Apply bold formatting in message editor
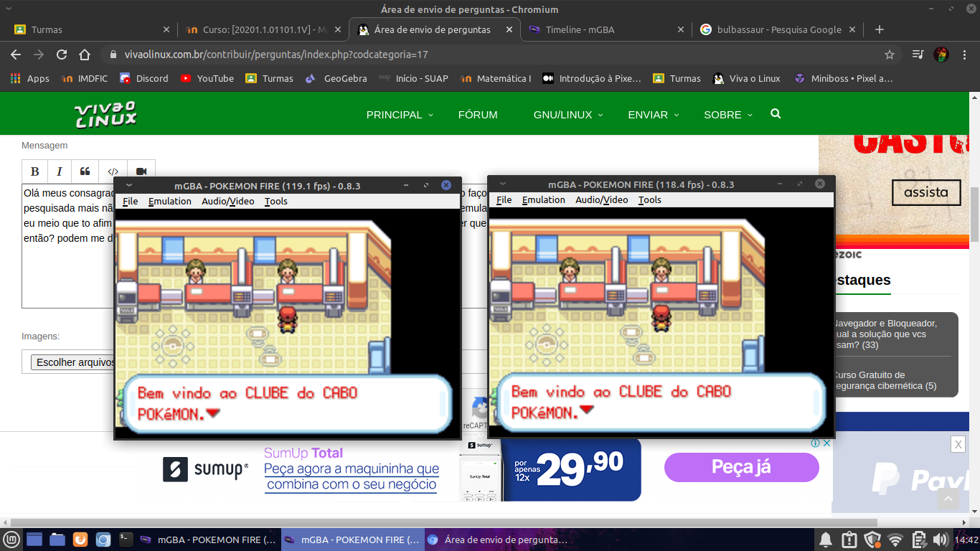The width and height of the screenshot is (980, 551). tap(34, 171)
